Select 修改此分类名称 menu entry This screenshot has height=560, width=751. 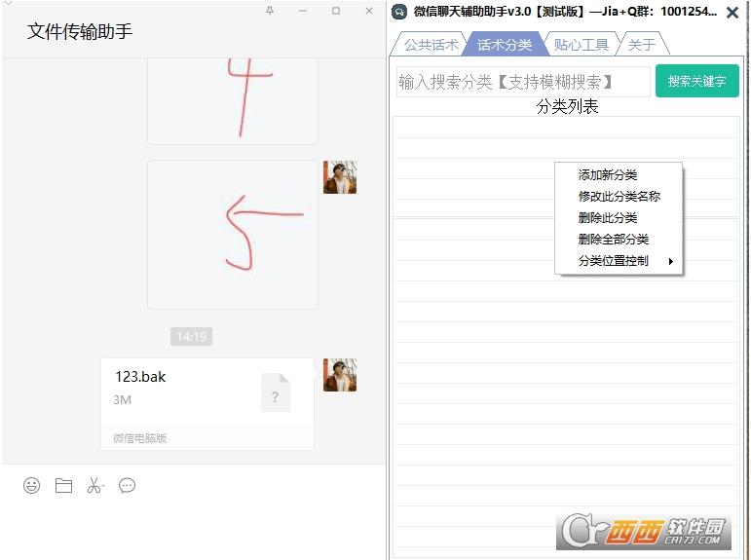[619, 197]
